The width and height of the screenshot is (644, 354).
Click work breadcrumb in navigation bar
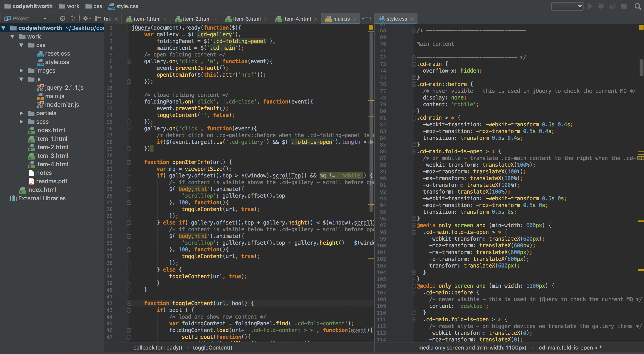[x=70, y=6]
